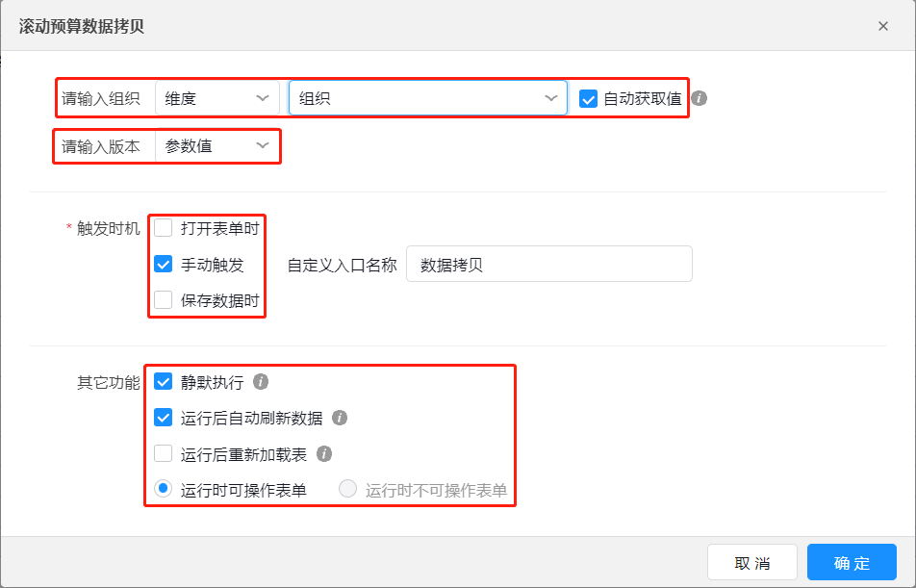The width and height of the screenshot is (916, 588).
Task: Close the 滚动预算数据拷贝 dialog
Action: 882,26
